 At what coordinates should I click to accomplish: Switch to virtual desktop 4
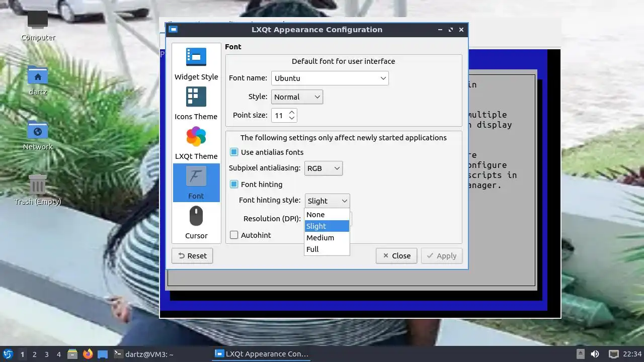click(58, 354)
